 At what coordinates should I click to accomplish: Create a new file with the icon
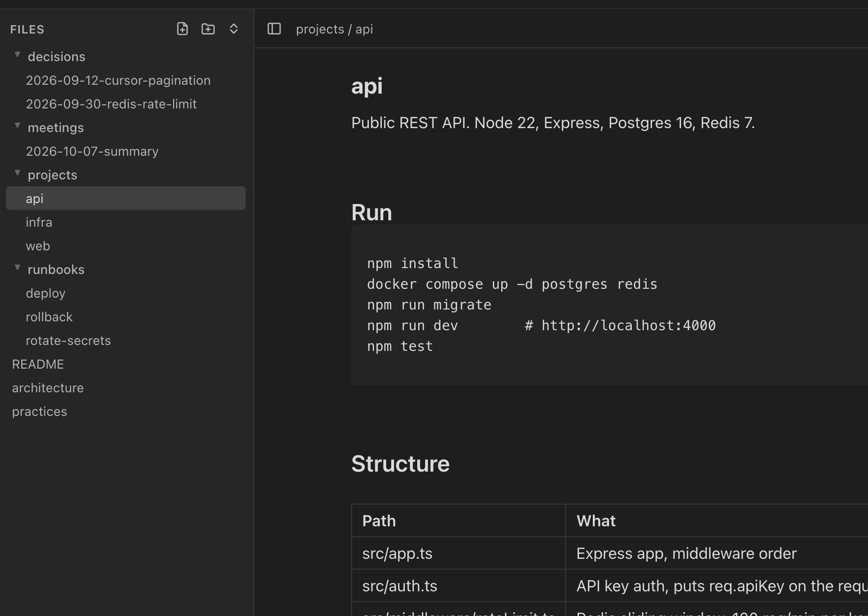click(x=182, y=29)
